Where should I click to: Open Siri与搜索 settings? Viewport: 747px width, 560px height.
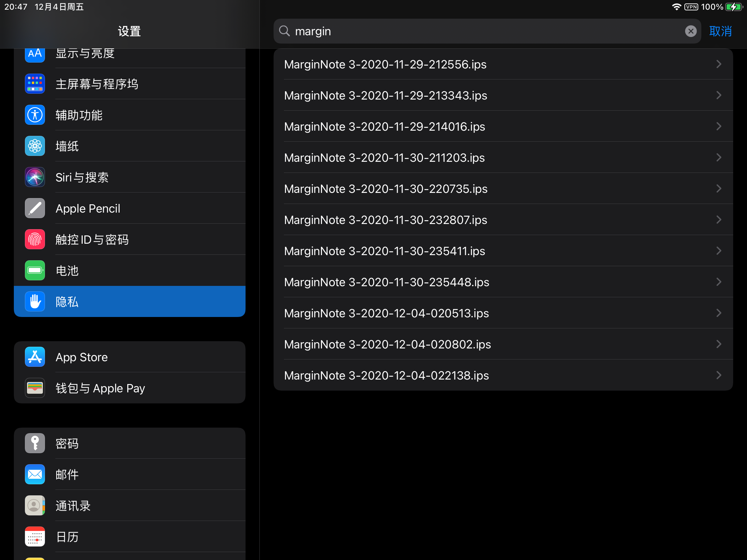[x=130, y=177]
